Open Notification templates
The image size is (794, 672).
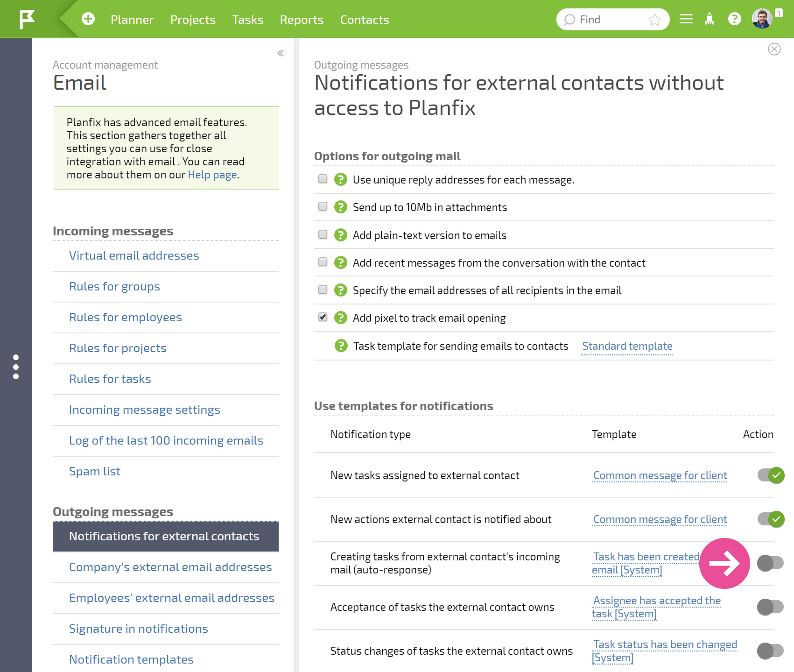coord(131,659)
